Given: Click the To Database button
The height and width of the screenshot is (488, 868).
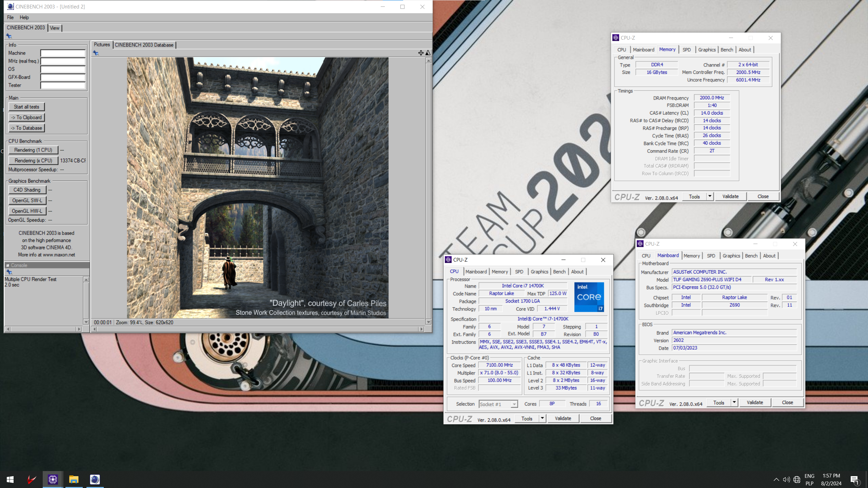Looking at the screenshot, I should point(26,128).
